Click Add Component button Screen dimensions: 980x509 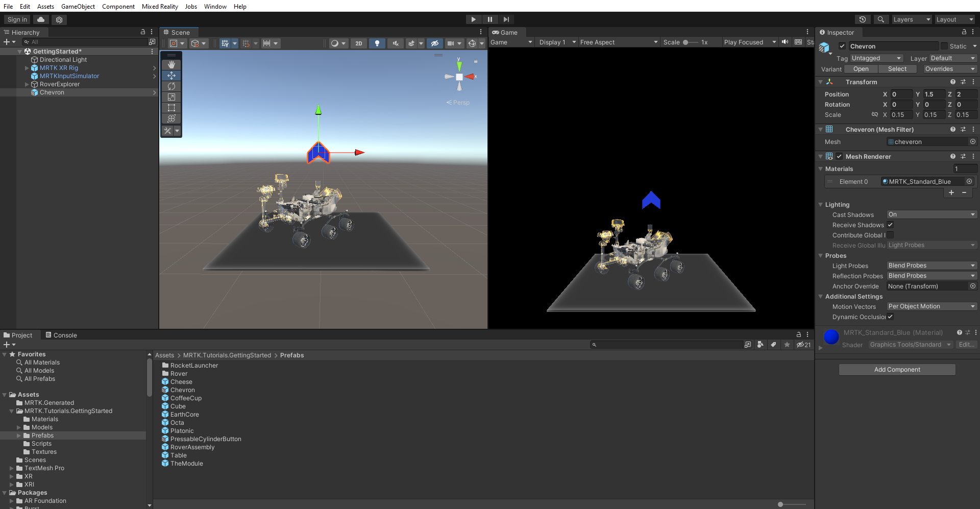[897, 369]
